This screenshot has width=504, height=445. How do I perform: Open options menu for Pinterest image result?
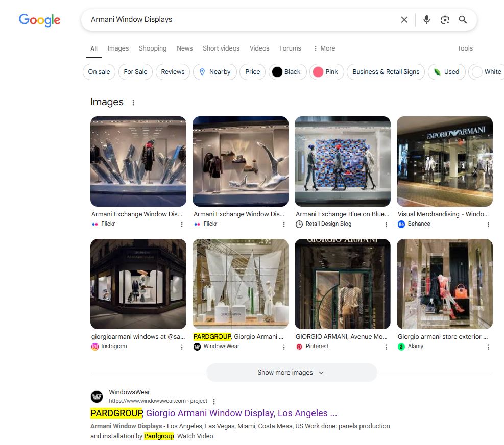coord(386,347)
